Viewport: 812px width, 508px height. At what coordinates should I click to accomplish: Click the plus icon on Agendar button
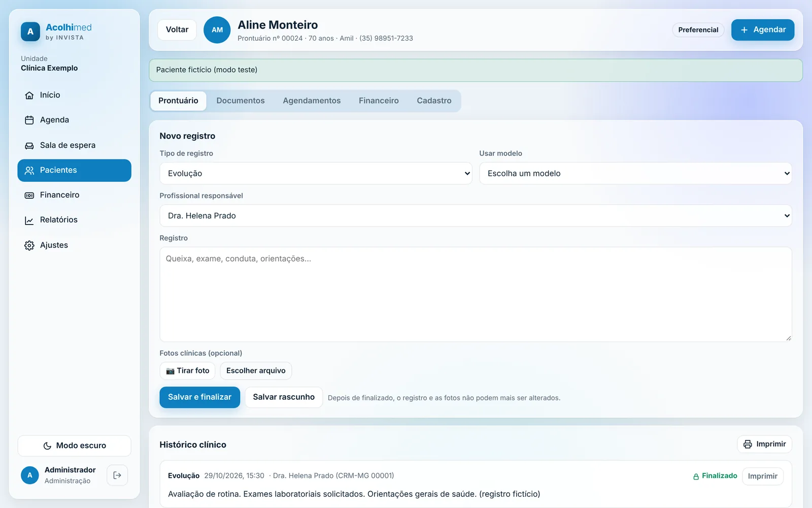[x=744, y=30]
